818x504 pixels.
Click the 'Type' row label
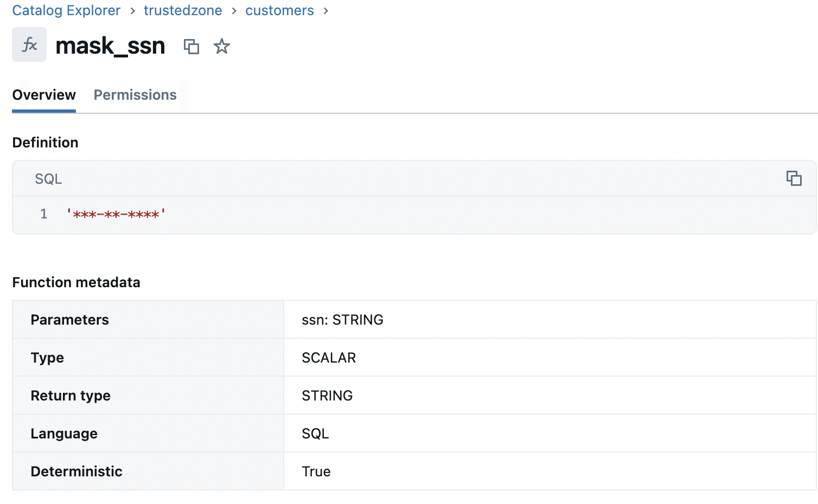pyautogui.click(x=47, y=358)
